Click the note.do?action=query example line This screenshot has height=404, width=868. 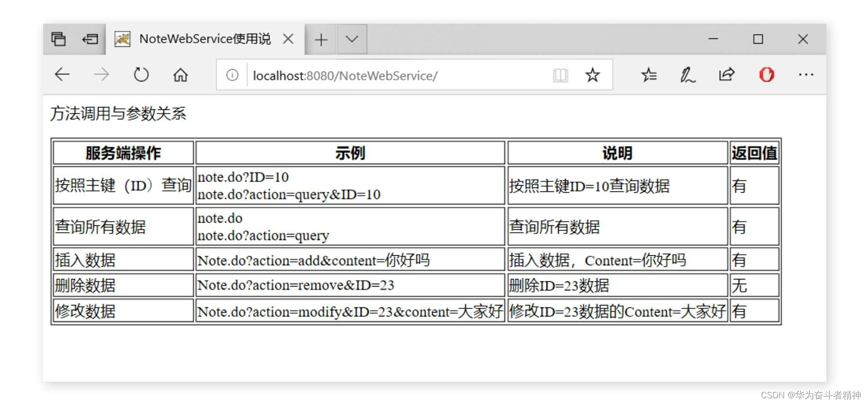click(263, 236)
